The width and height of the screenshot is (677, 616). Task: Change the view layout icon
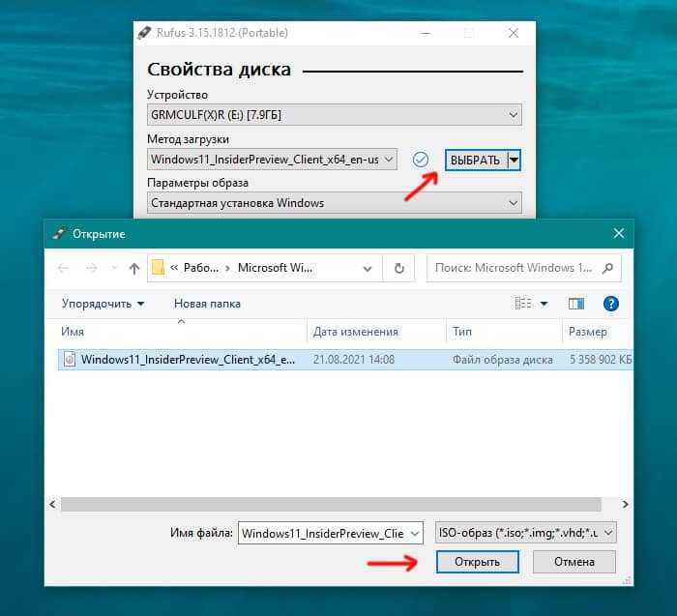tap(523, 303)
